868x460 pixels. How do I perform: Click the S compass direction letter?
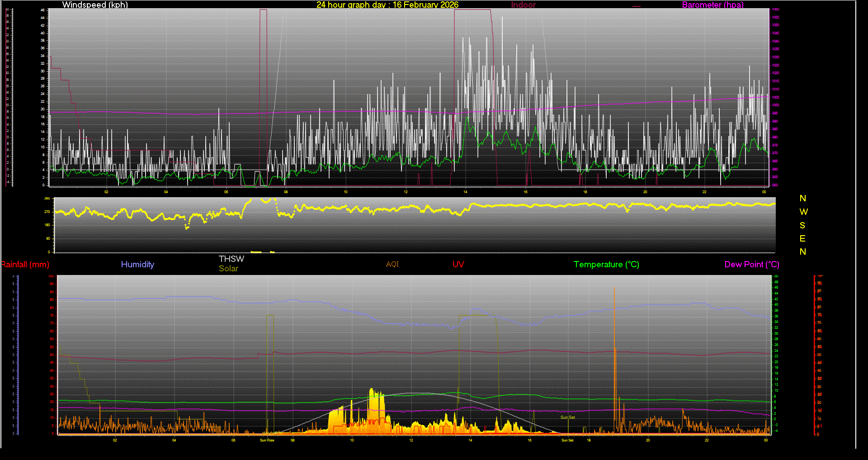pyautogui.click(x=802, y=225)
